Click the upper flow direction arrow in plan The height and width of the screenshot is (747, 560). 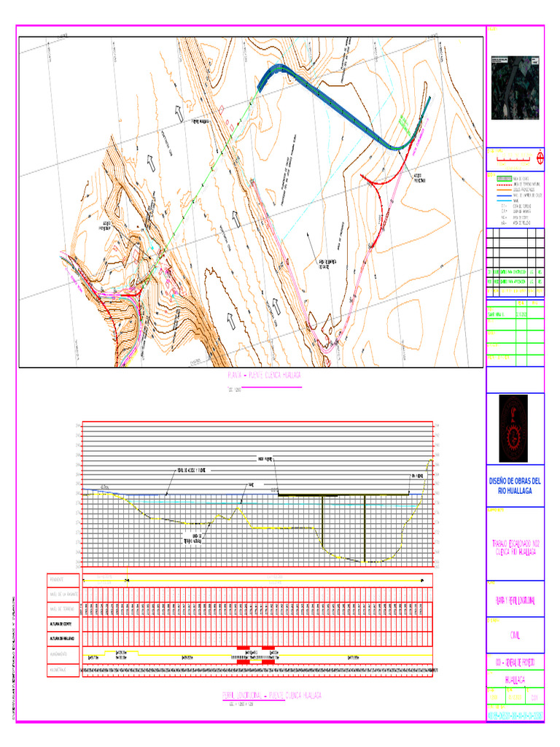pyautogui.click(x=178, y=112)
